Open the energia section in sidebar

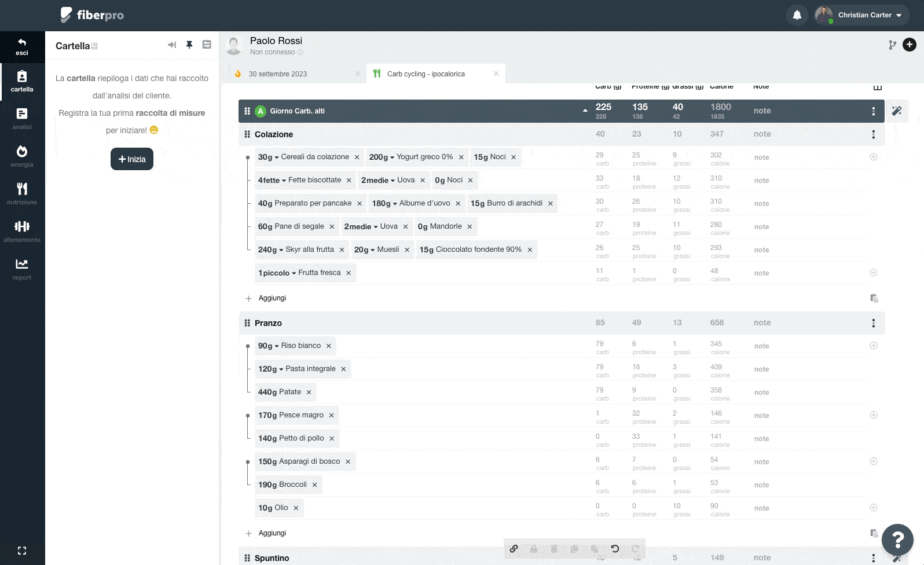tap(22, 156)
